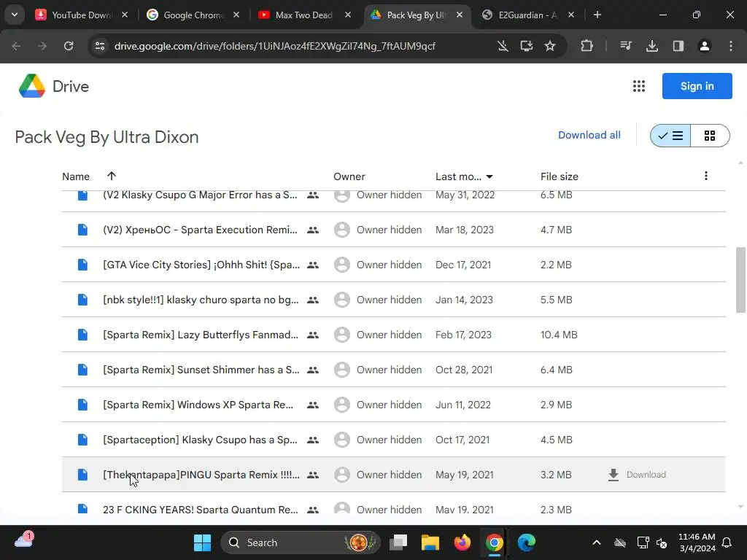Sort by Name column header

(76, 176)
